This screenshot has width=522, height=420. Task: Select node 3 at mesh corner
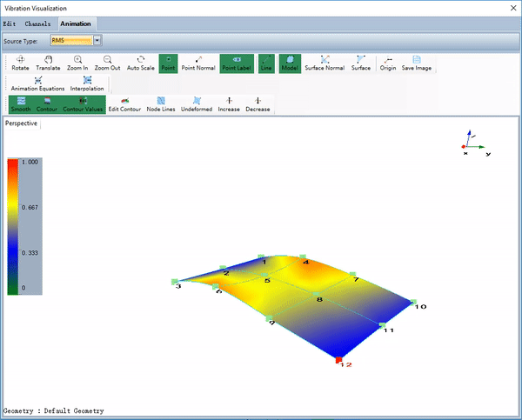pos(175,283)
